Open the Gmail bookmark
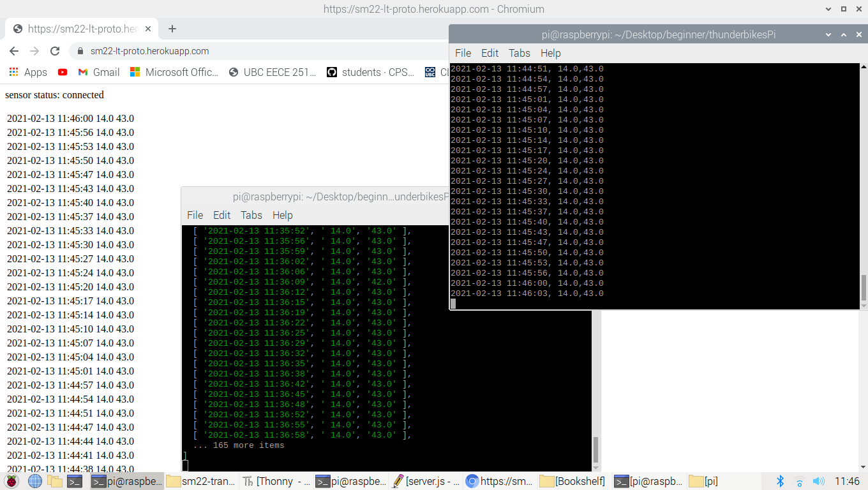Image resolution: width=868 pixels, height=490 pixels. tap(99, 72)
